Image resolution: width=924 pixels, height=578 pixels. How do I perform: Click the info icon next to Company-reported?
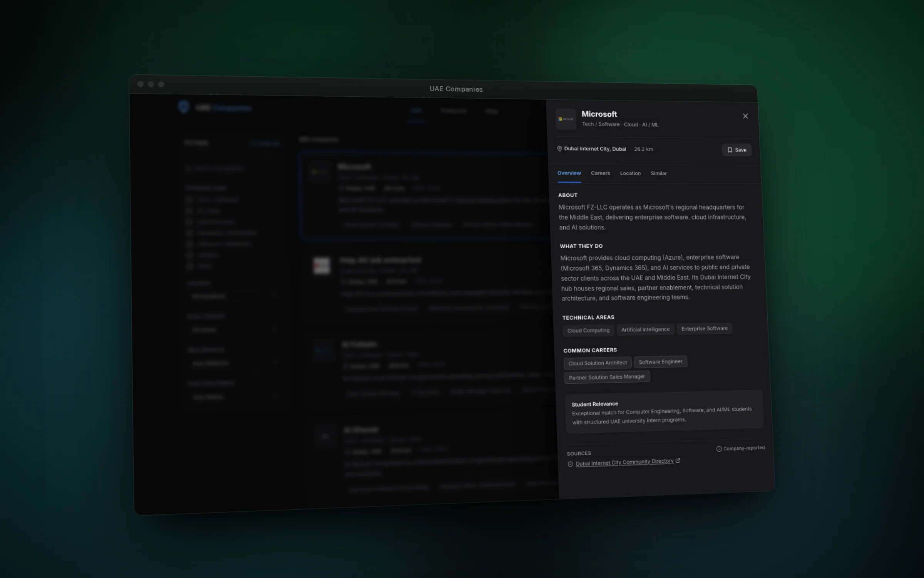(x=719, y=449)
